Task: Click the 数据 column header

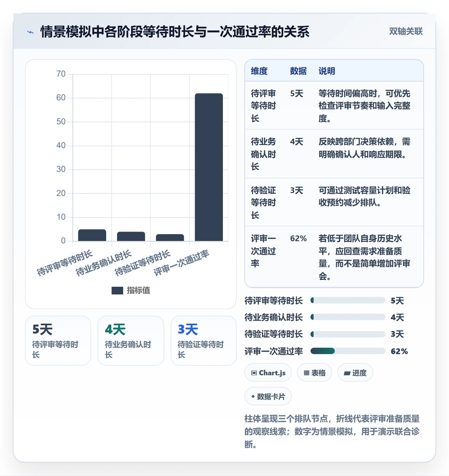Action: coord(298,71)
